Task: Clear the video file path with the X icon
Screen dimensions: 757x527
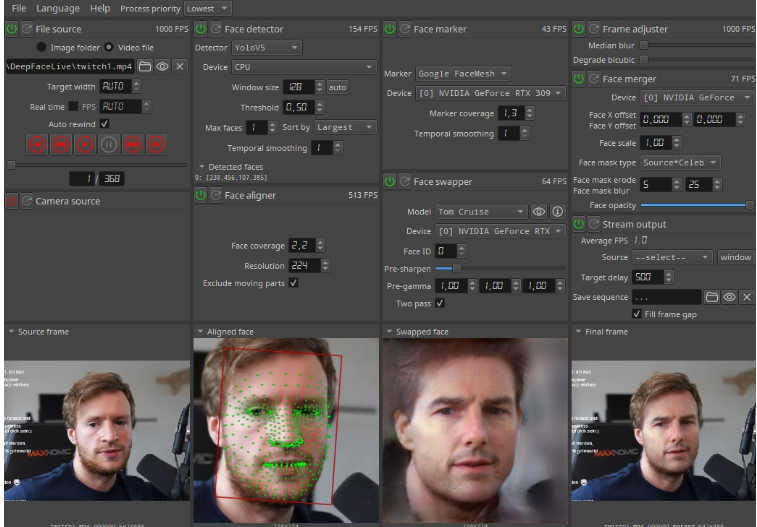Action: (x=178, y=66)
